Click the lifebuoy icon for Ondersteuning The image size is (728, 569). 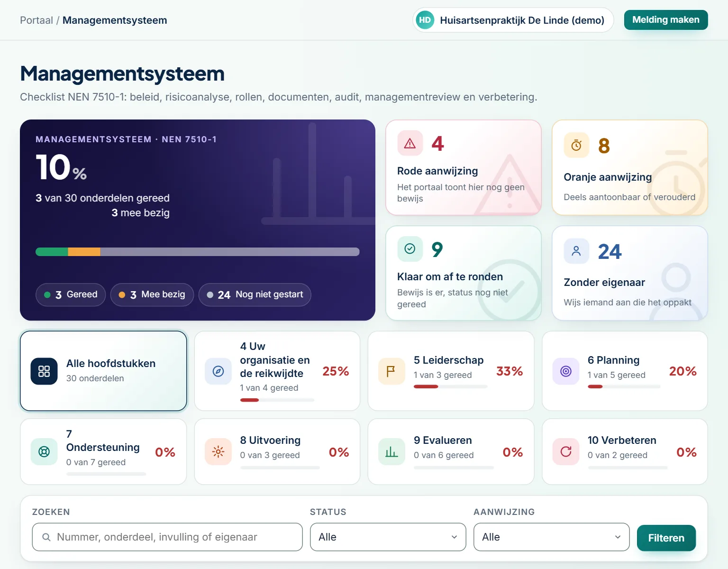pos(44,452)
